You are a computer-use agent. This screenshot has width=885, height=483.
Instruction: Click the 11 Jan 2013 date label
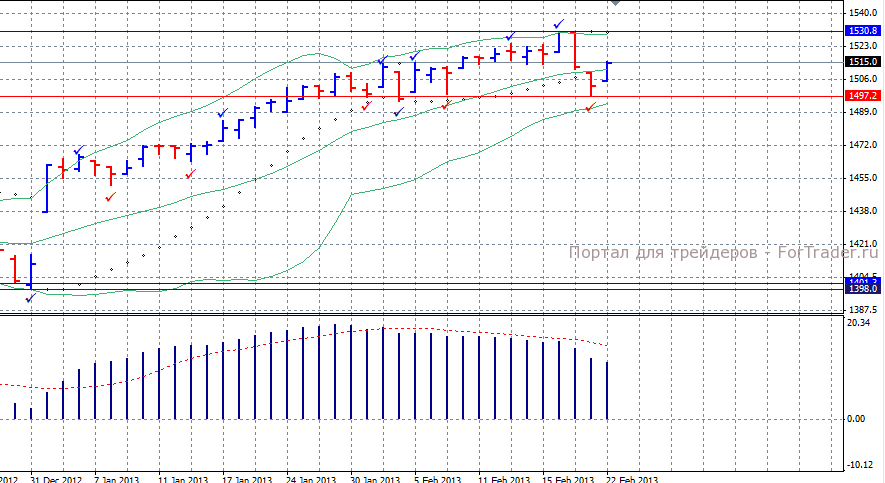point(183,479)
